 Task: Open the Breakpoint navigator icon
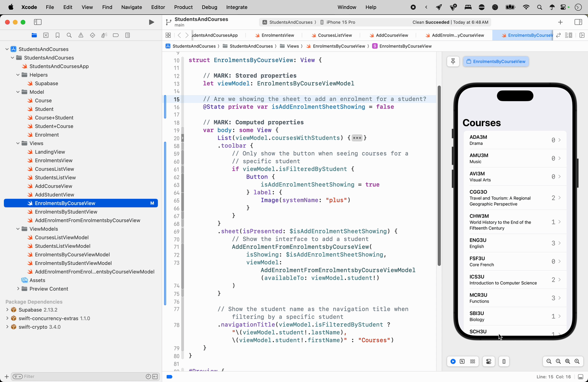point(115,35)
